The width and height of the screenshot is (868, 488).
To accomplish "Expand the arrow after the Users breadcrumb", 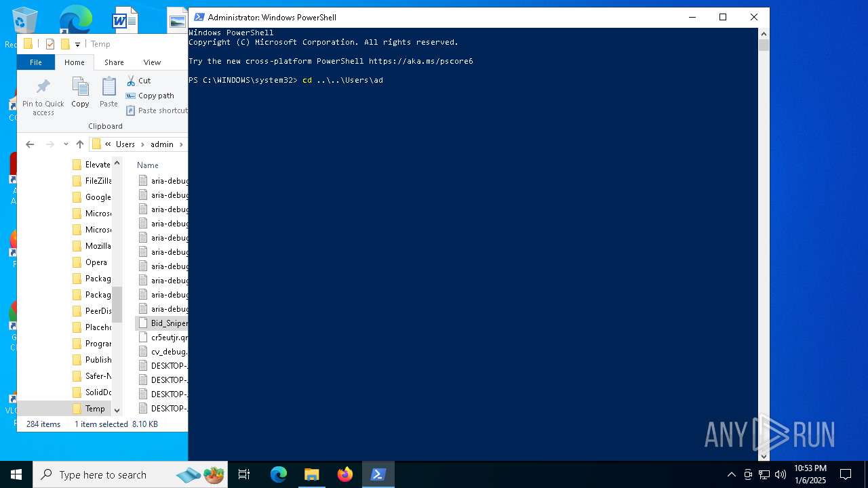I will pos(142,144).
